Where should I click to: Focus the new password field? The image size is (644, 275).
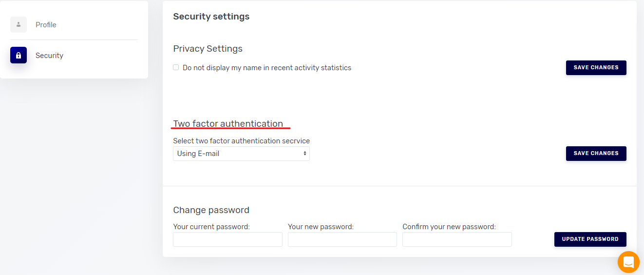[342, 239]
